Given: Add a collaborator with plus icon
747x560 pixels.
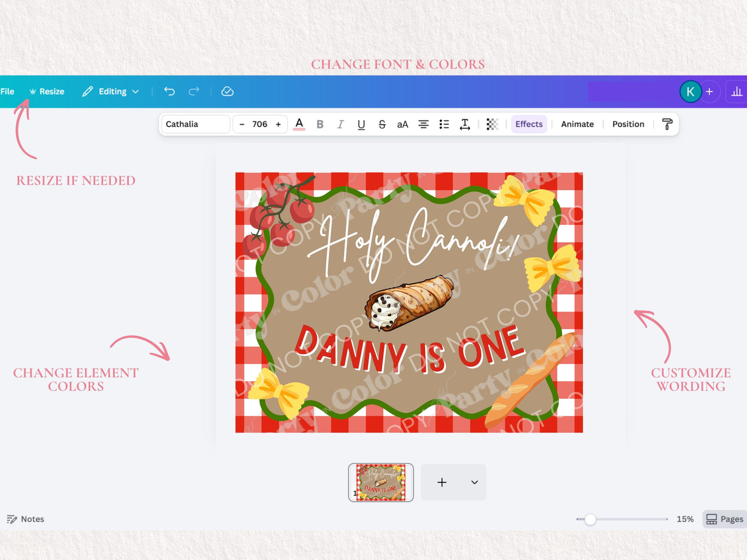Looking at the screenshot, I should pyautogui.click(x=710, y=92).
